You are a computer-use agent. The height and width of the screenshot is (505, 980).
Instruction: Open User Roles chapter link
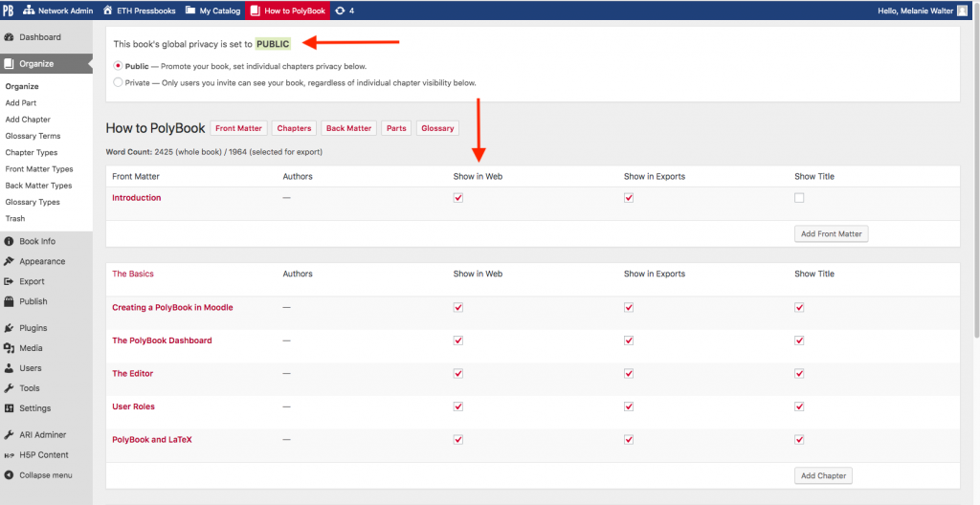click(x=133, y=406)
